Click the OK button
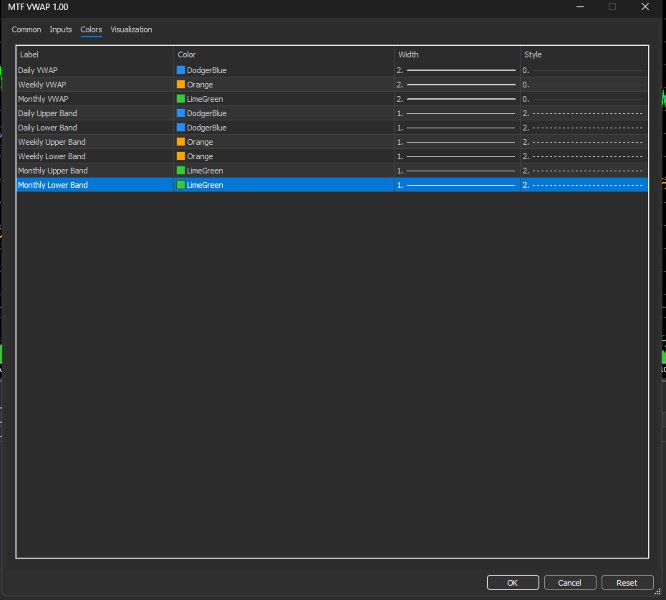 click(x=513, y=583)
